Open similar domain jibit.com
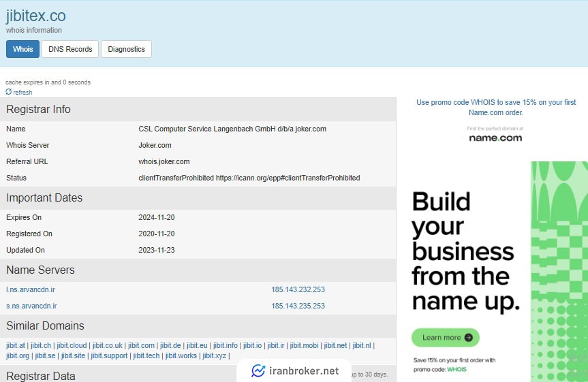This screenshot has width=588, height=382. 141,345
